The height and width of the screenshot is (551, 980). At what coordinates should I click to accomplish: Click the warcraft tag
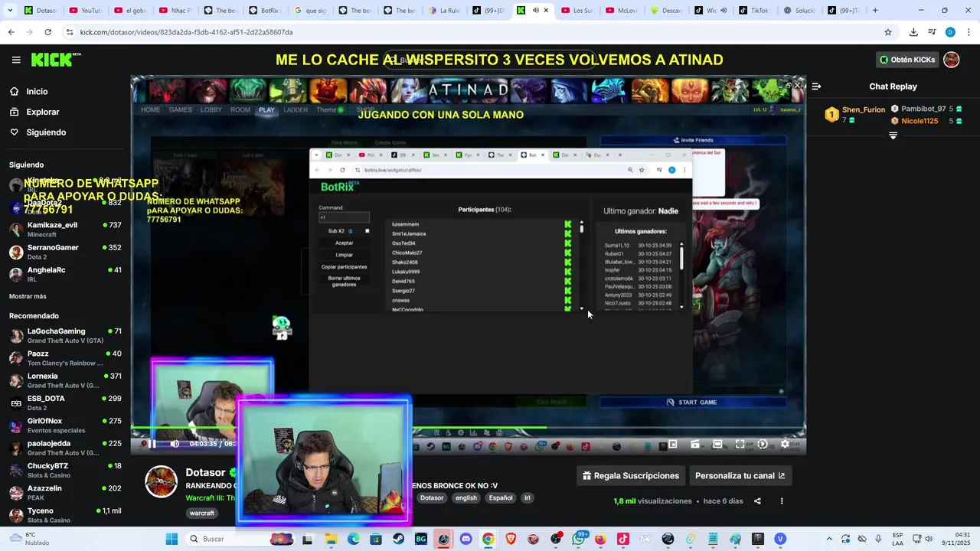(x=202, y=513)
